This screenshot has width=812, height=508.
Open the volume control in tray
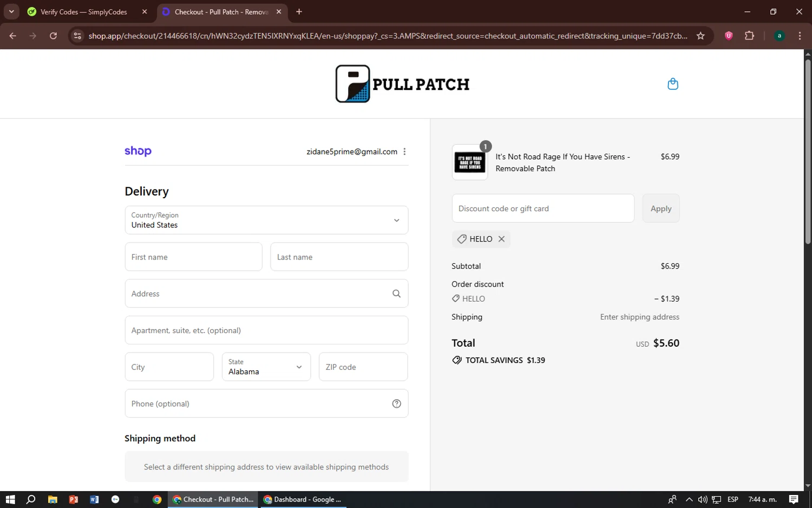click(x=703, y=499)
